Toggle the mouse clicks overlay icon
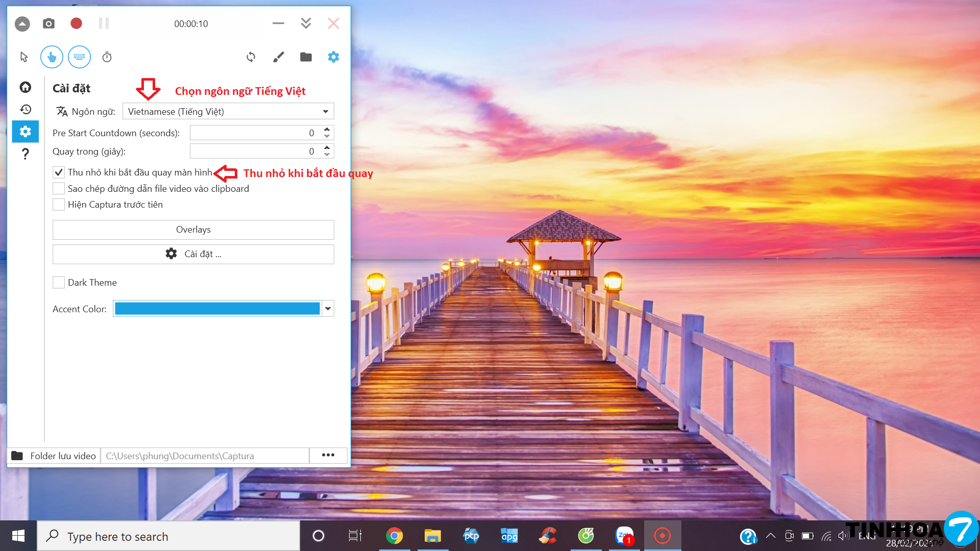This screenshot has height=551, width=980. (x=52, y=57)
